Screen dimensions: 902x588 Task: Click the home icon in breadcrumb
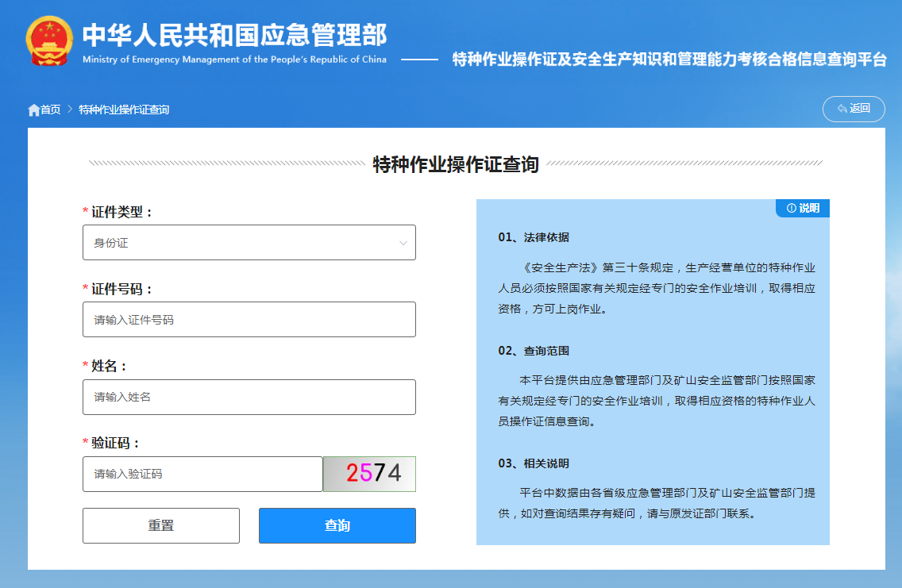pyautogui.click(x=33, y=110)
